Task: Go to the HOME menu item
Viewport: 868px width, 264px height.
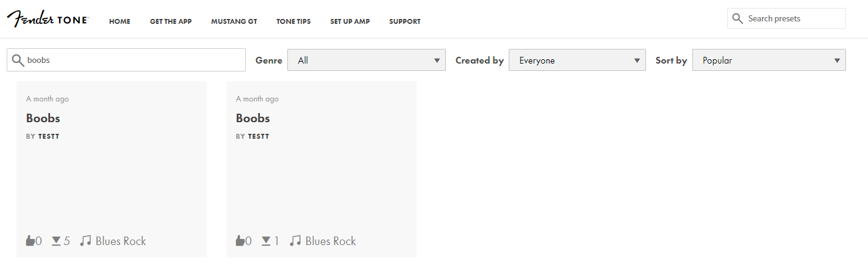Action: 120,21
